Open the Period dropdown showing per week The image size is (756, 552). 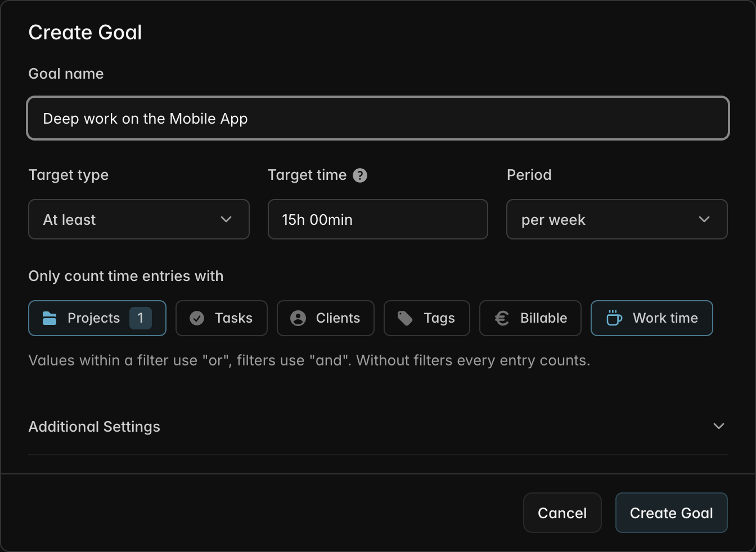pyautogui.click(x=617, y=219)
